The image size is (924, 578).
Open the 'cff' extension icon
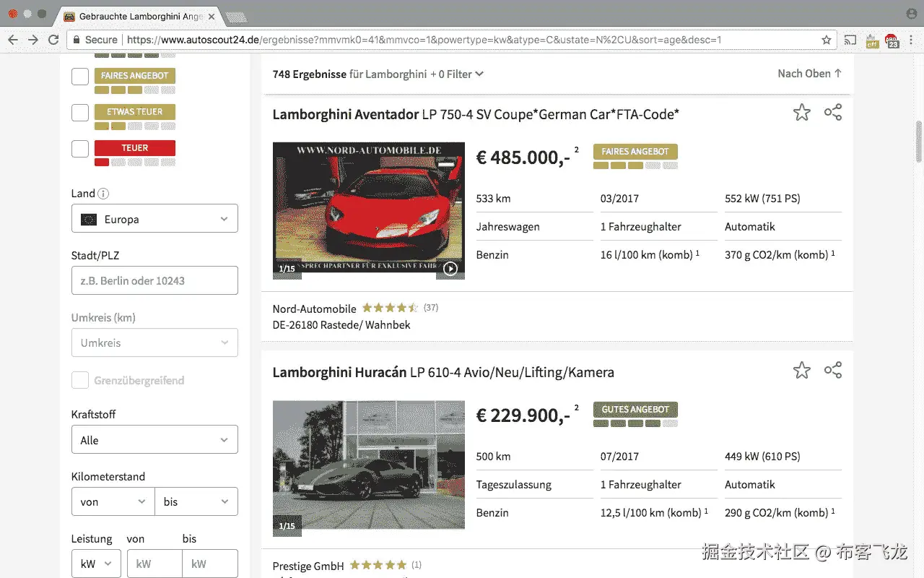(872, 40)
